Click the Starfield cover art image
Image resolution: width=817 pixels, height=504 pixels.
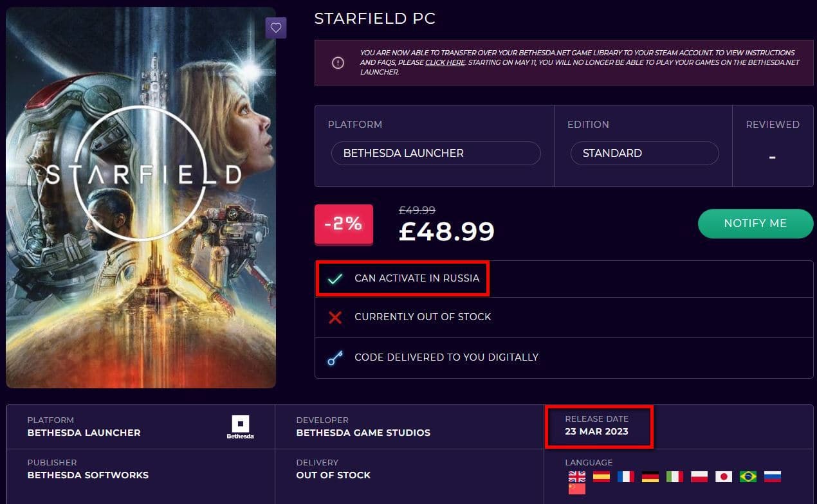tap(141, 197)
